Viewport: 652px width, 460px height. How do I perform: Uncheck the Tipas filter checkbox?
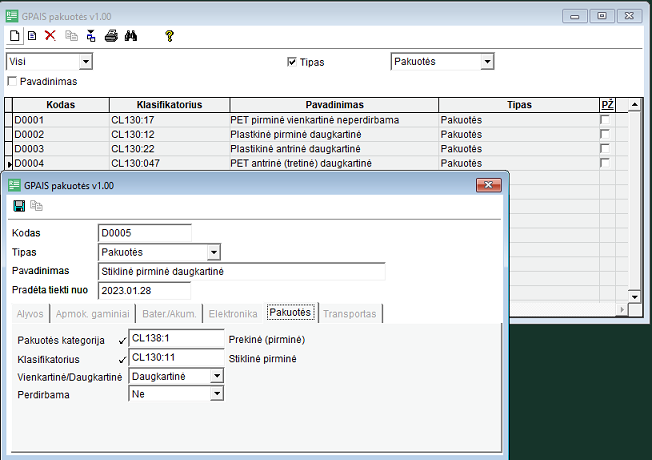291,62
